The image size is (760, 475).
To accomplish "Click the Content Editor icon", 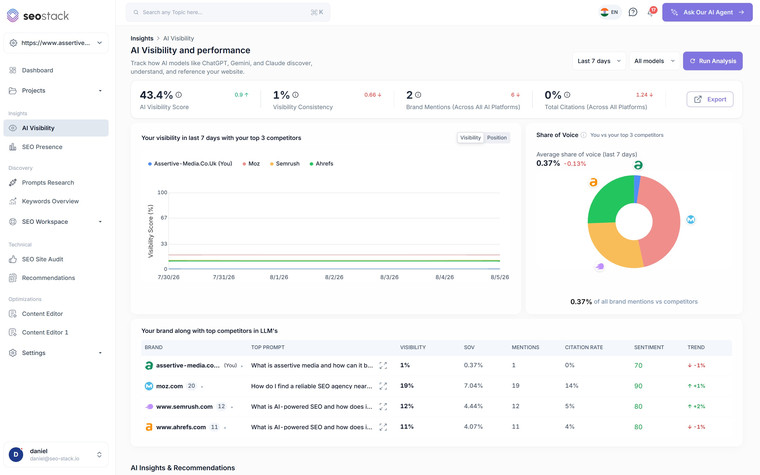I will (13, 314).
